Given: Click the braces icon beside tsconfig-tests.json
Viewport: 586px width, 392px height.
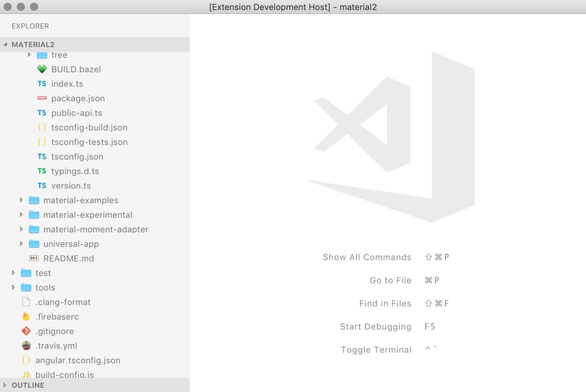Looking at the screenshot, I should [42, 142].
